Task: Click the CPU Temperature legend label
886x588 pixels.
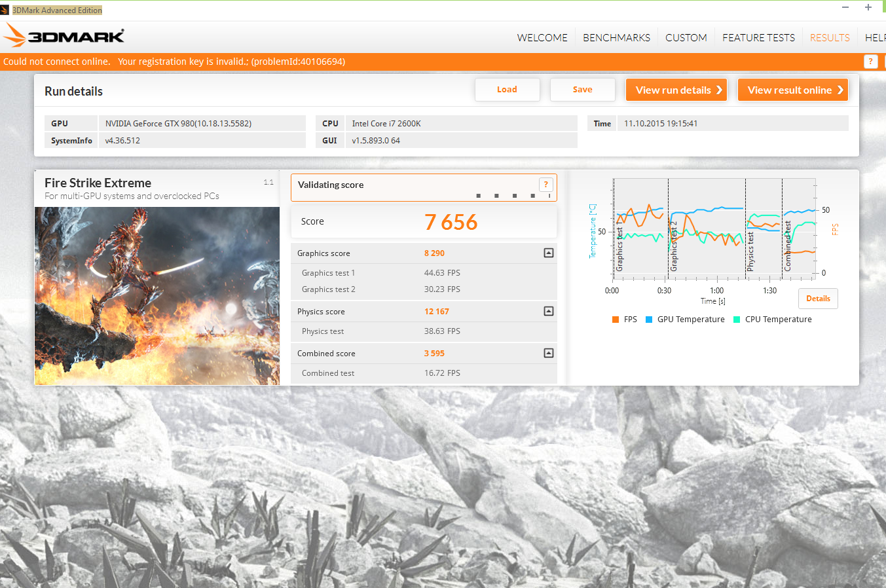Action: click(x=778, y=320)
